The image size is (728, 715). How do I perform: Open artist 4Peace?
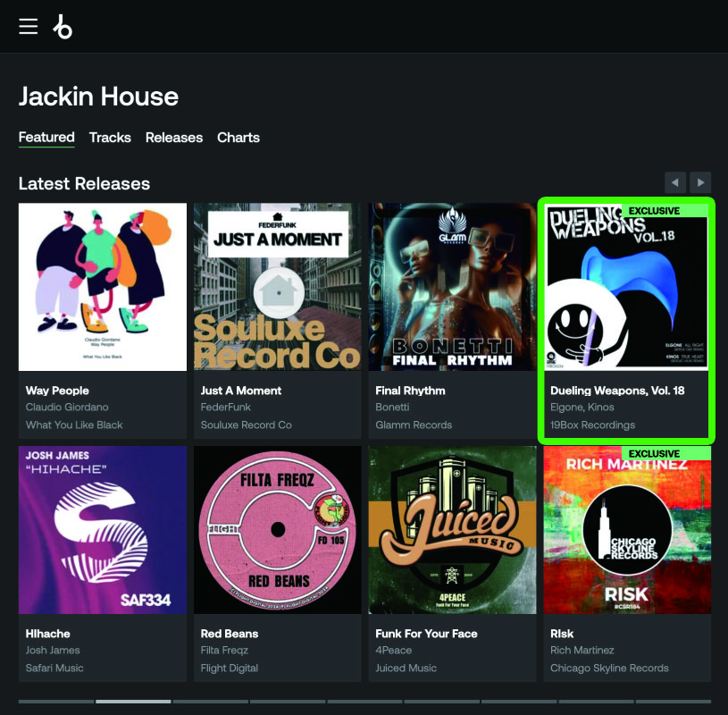394,651
